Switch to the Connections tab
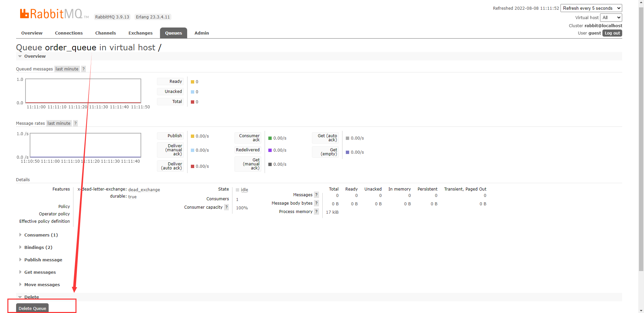 [69, 33]
